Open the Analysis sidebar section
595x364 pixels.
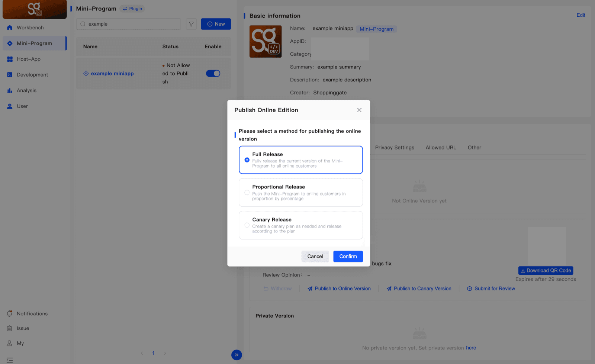pos(26,90)
